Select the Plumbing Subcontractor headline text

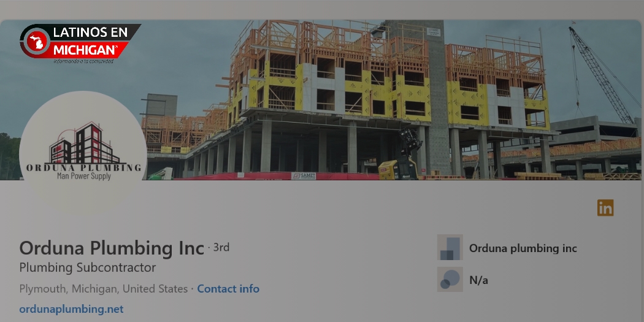point(88,268)
